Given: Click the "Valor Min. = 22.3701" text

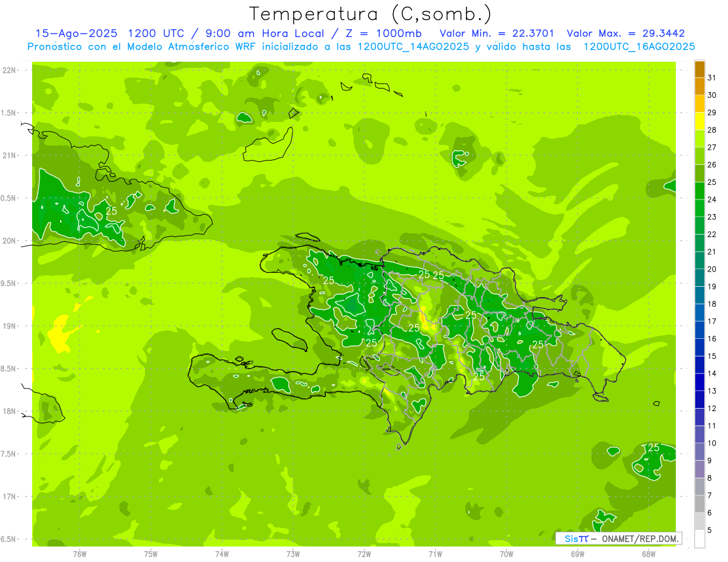Looking at the screenshot, I should click(x=496, y=33).
